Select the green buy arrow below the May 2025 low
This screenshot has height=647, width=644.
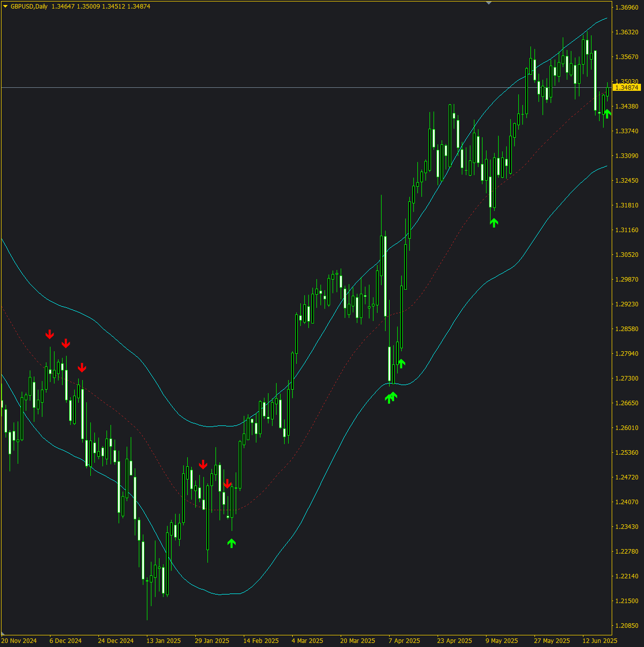[494, 223]
